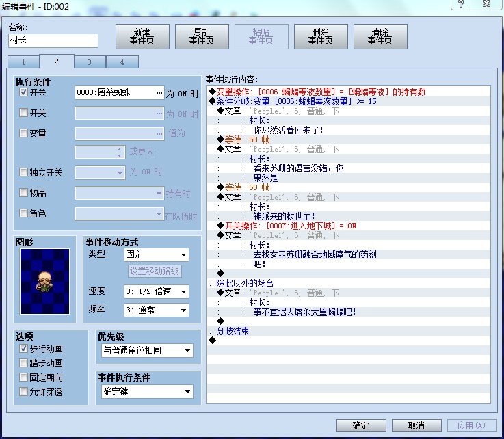Cancel the dialog with 取消

[416, 425]
